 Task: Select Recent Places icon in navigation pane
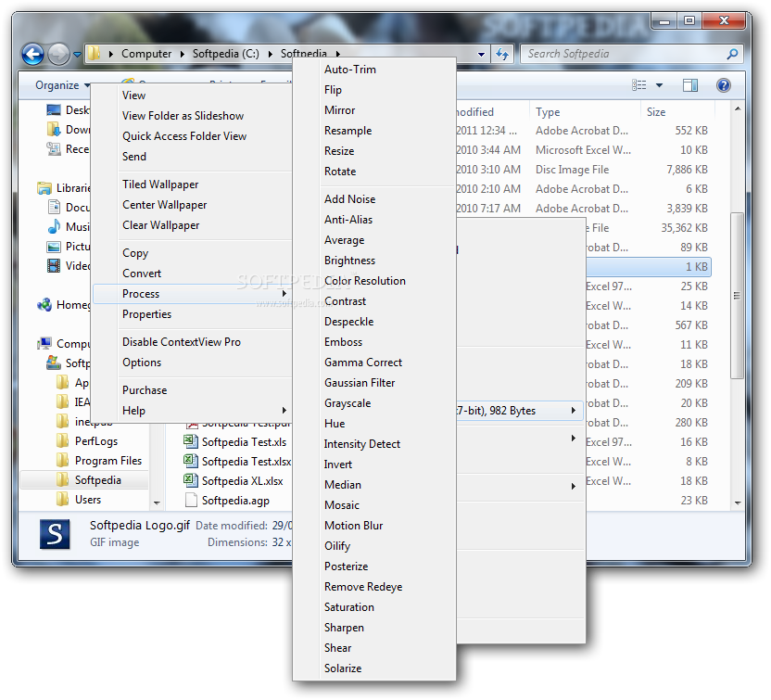point(54,148)
